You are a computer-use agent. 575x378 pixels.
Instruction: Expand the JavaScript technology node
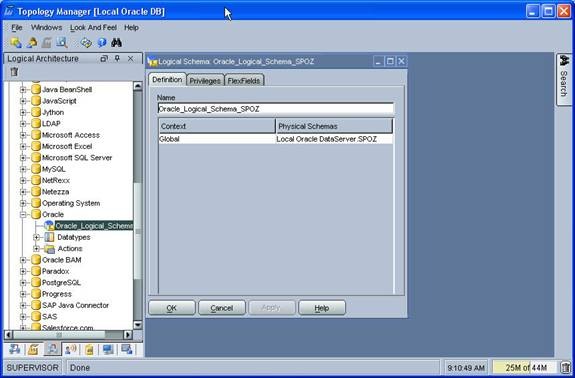tap(23, 101)
